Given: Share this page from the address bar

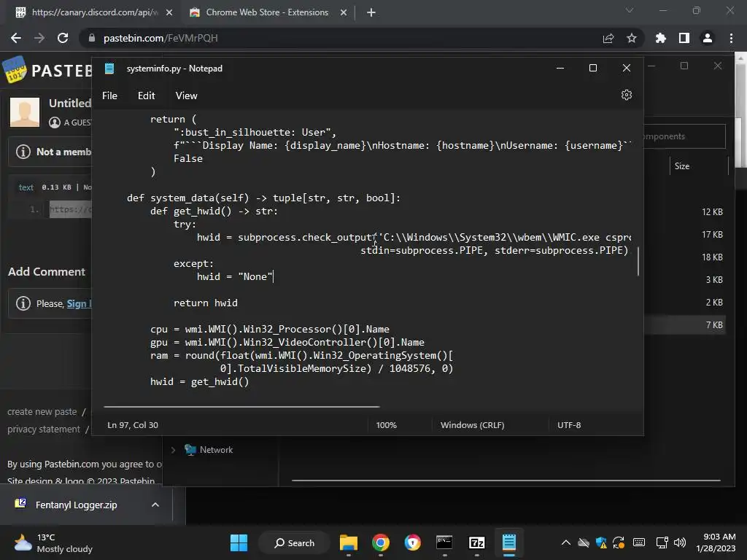Looking at the screenshot, I should click(x=608, y=38).
